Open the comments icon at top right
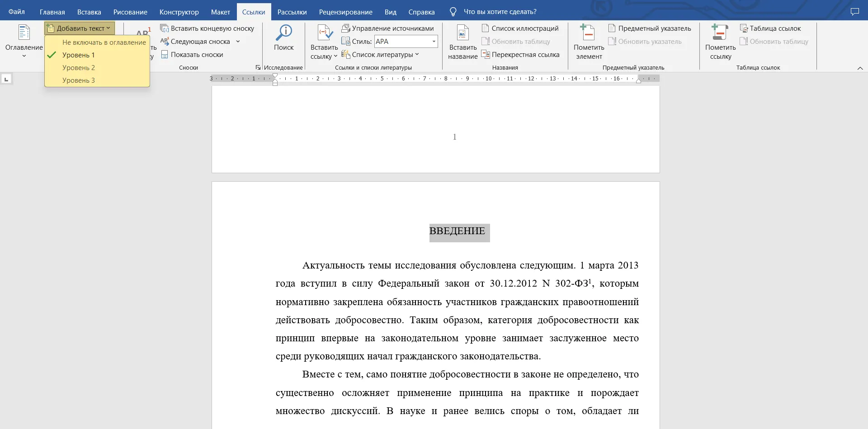This screenshot has width=868, height=429. click(854, 12)
